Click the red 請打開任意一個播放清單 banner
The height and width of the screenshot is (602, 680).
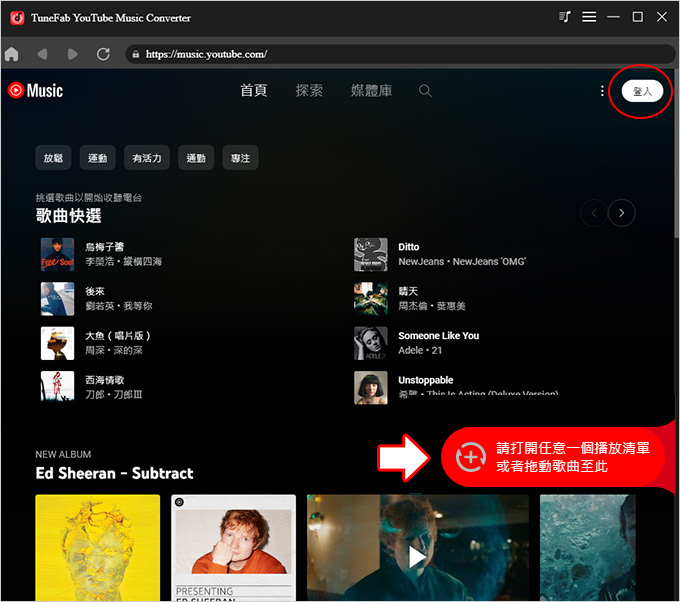tap(553, 457)
